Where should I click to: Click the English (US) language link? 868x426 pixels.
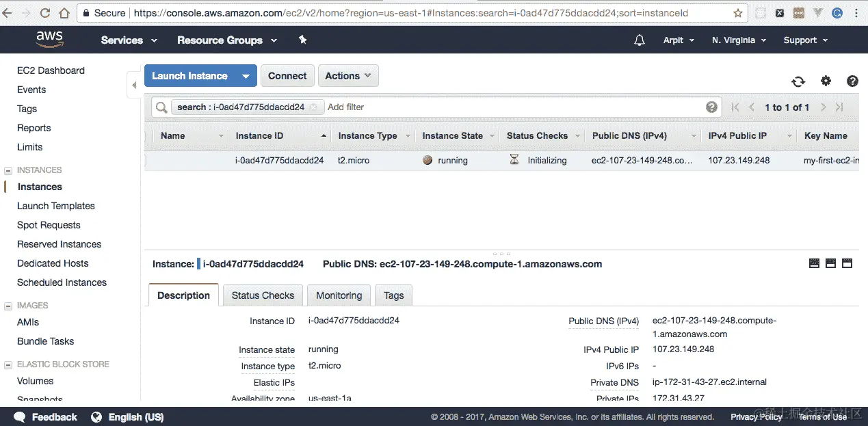coord(136,417)
